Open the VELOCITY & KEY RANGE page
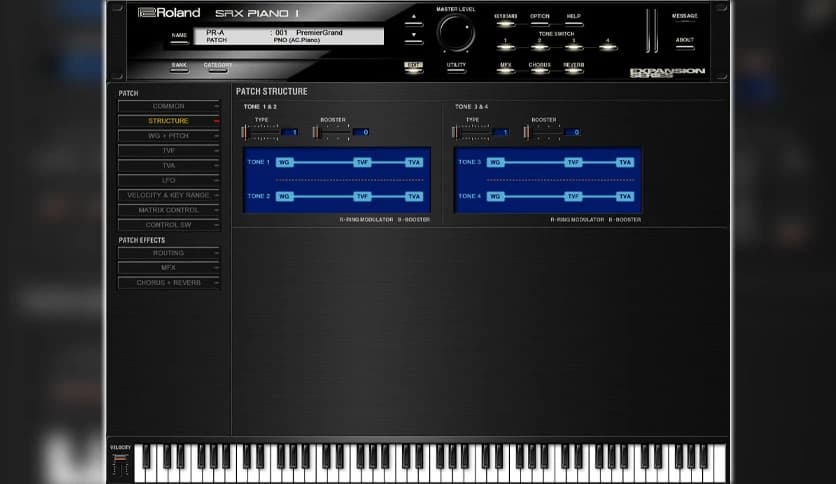The image size is (836, 484). (x=168, y=196)
